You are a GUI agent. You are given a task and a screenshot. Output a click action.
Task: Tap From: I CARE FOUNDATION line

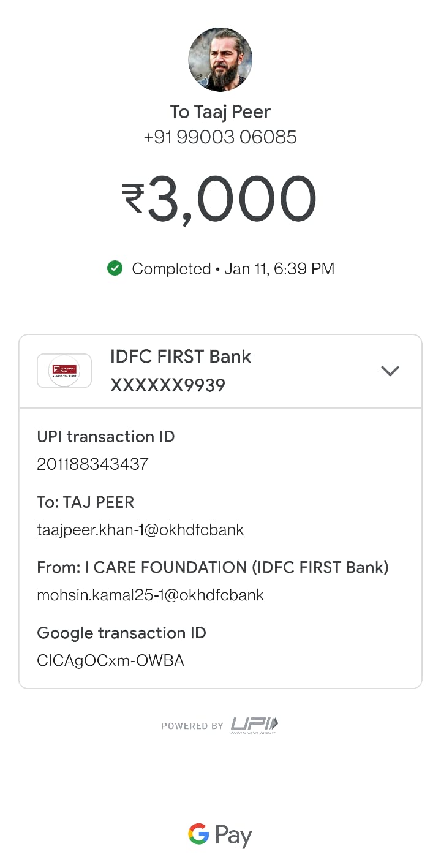213,568
